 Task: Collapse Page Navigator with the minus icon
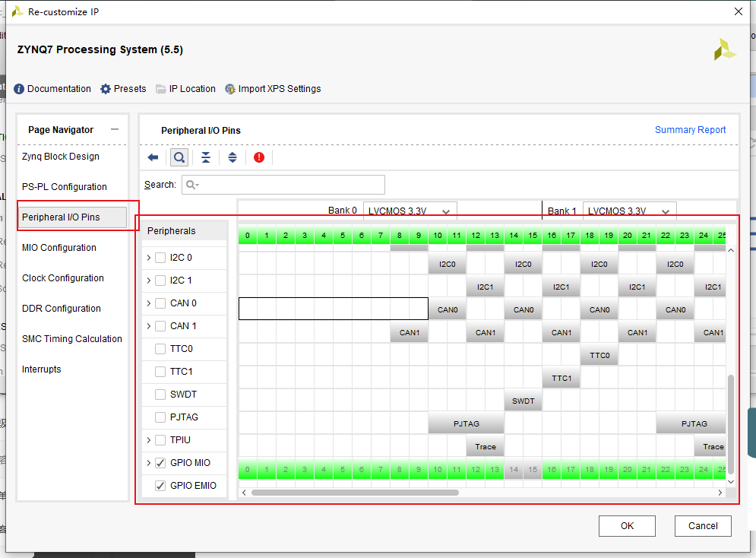coord(115,129)
